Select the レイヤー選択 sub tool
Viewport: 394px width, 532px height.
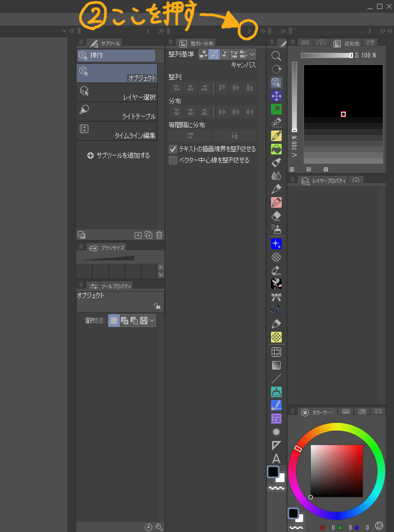[117, 93]
